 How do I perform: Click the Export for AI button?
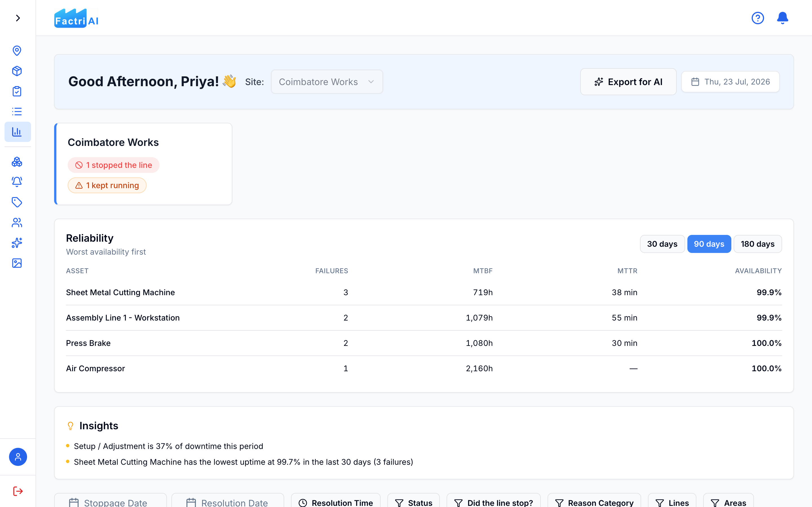tap(628, 82)
